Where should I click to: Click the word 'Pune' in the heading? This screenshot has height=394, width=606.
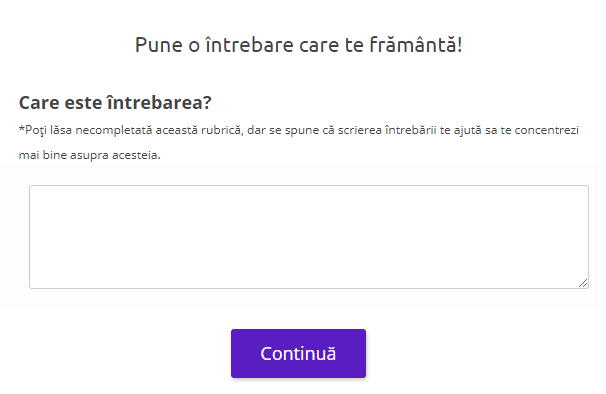click(159, 44)
